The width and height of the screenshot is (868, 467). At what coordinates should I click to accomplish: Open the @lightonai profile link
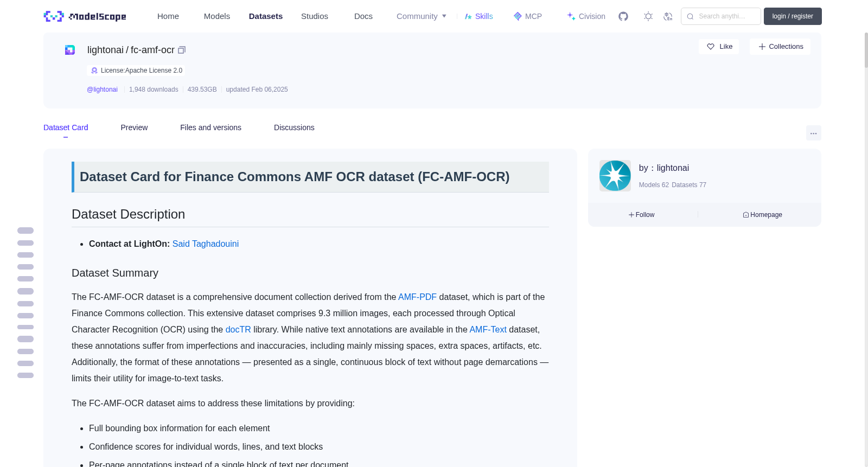102,89
